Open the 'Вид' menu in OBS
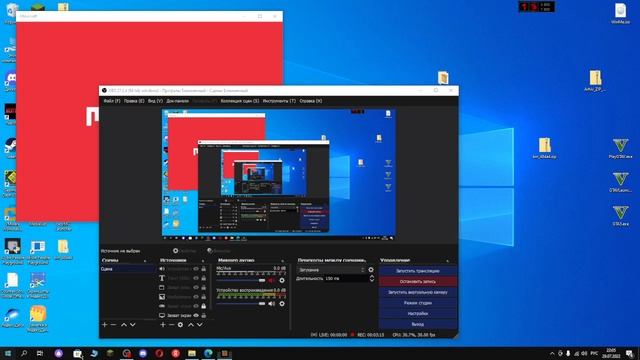 (x=155, y=101)
